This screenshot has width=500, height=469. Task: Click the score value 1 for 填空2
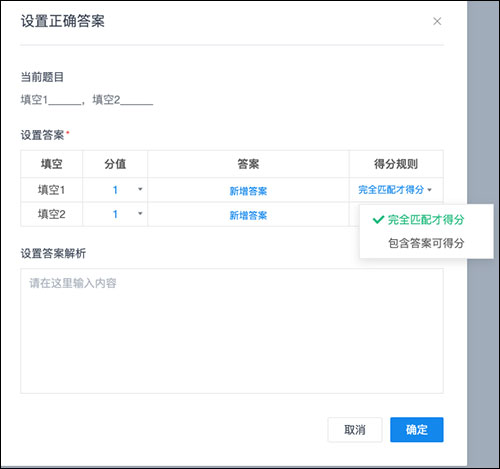115,214
